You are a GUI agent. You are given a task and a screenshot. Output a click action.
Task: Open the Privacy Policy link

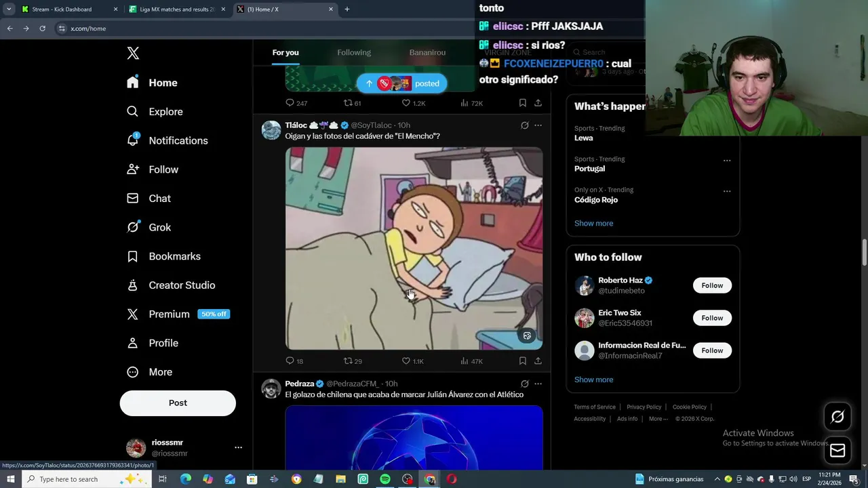pyautogui.click(x=644, y=407)
